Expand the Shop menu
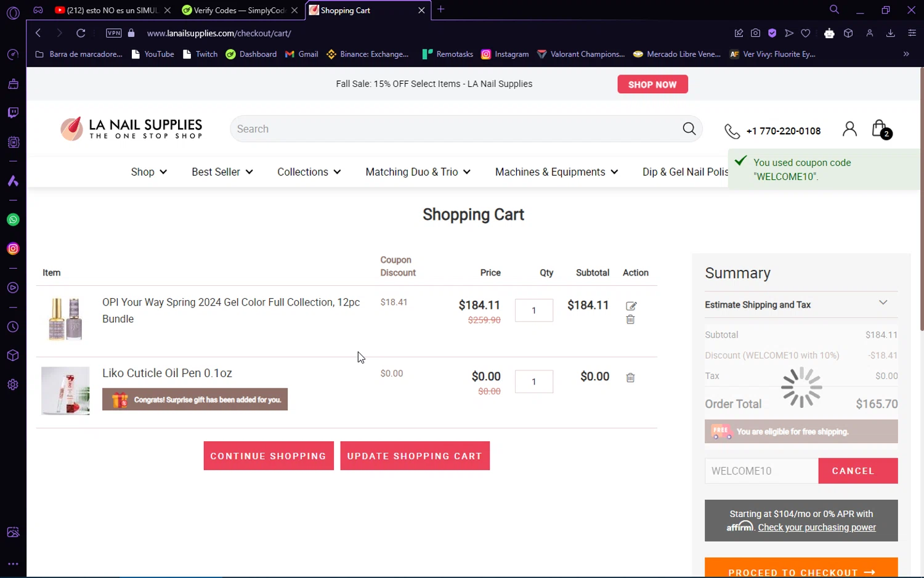924x578 pixels. point(148,172)
